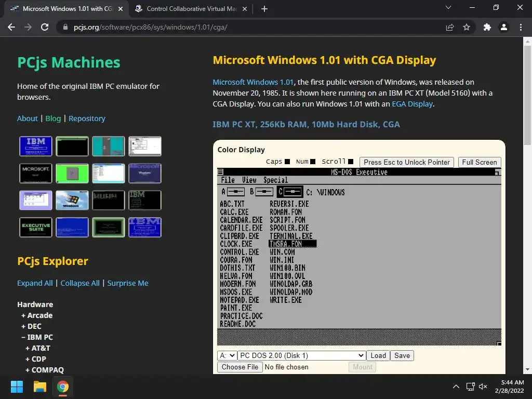532x399 pixels.
Task: Click the share page icon in address bar
Action: coord(450,27)
